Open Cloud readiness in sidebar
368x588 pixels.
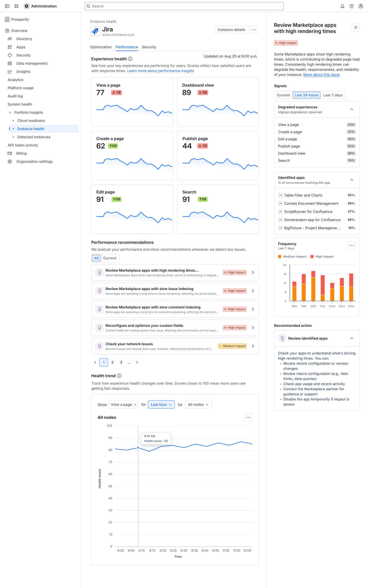pos(31,121)
